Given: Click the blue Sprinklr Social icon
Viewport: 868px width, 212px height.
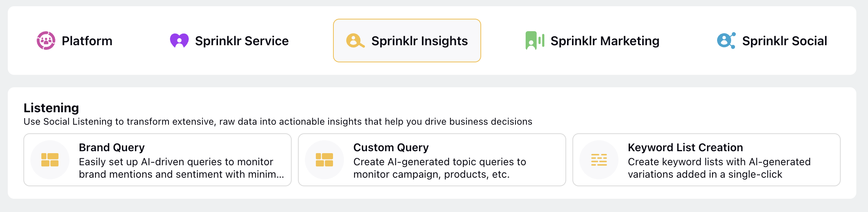Looking at the screenshot, I should coord(726,41).
